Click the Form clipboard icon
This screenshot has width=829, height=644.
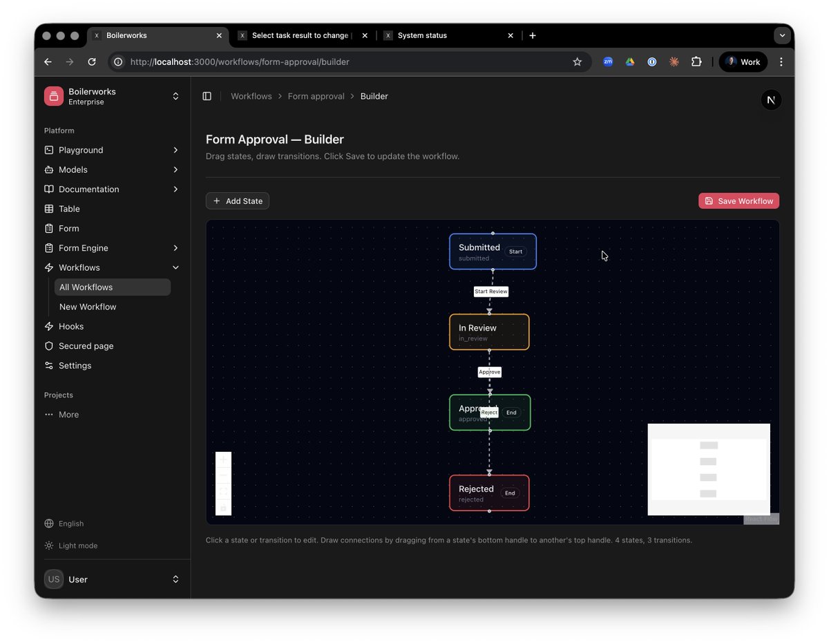click(49, 228)
